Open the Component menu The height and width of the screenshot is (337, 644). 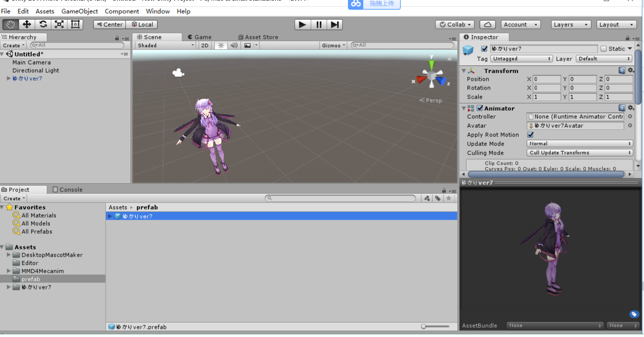[x=122, y=11]
